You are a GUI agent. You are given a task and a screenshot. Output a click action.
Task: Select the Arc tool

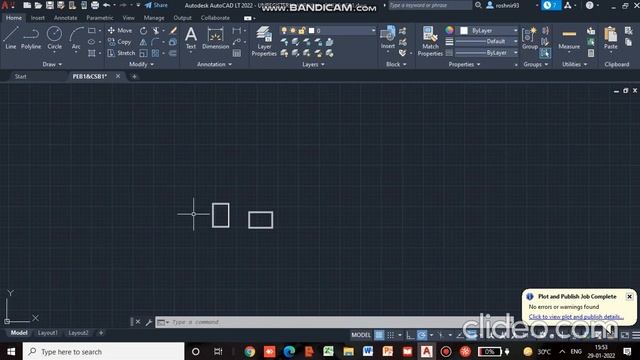(76, 38)
